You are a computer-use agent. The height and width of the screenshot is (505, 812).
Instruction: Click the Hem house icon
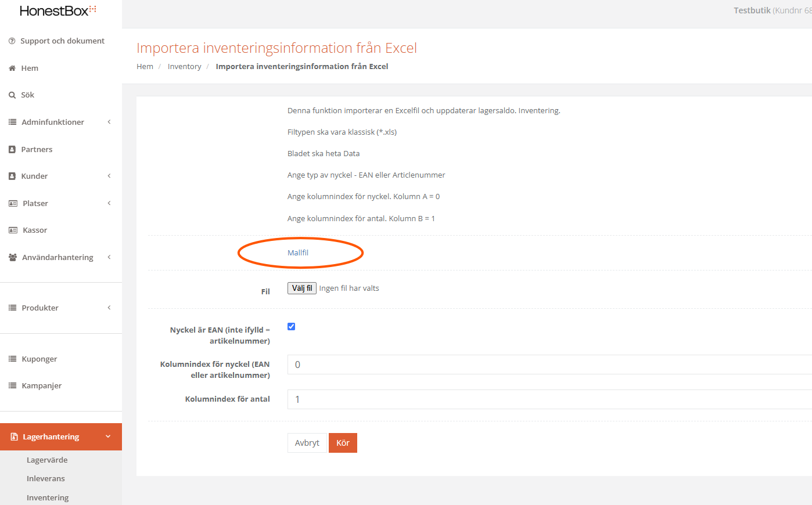(x=12, y=68)
